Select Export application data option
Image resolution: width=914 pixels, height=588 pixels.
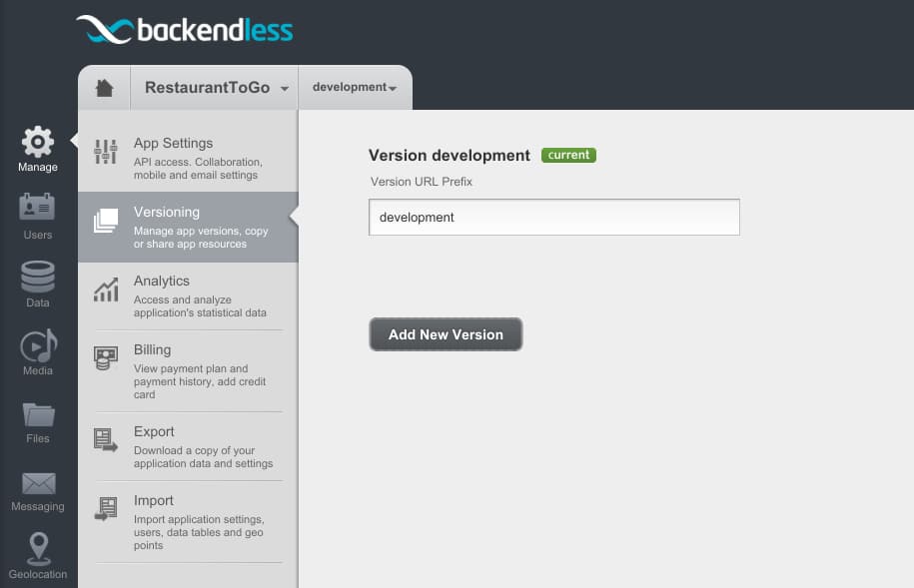click(188, 446)
